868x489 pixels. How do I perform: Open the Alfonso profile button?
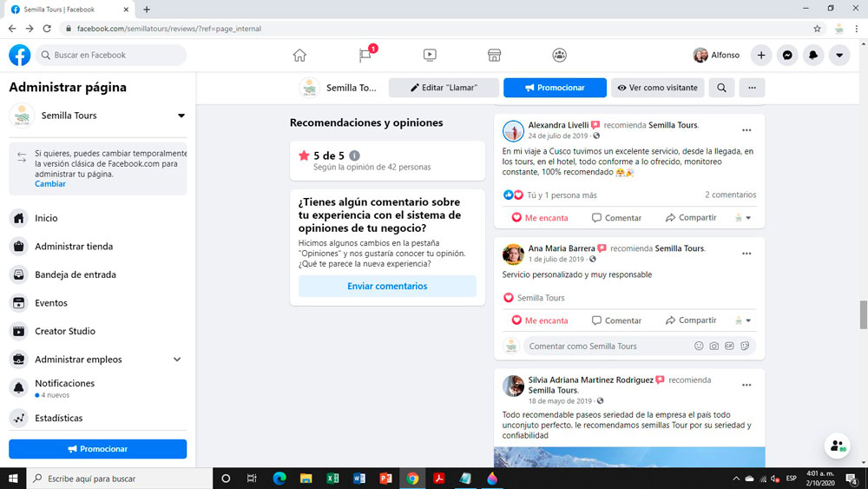pyautogui.click(x=716, y=55)
